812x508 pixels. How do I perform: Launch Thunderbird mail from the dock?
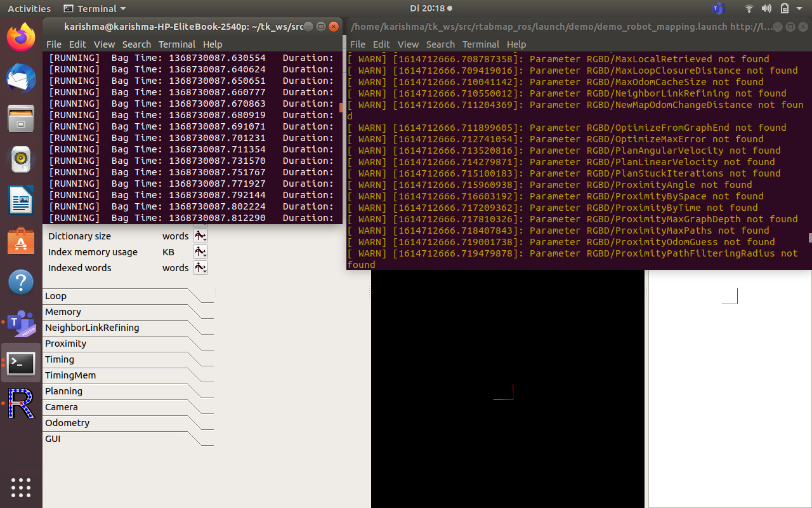click(x=21, y=79)
